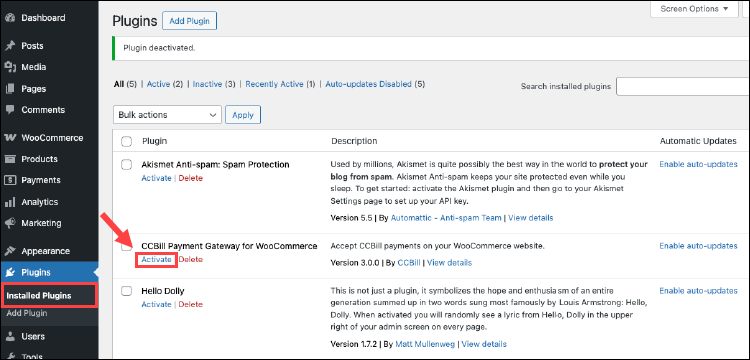750x360 pixels.
Task: Filter plugins by Inactive
Action: pyautogui.click(x=207, y=84)
